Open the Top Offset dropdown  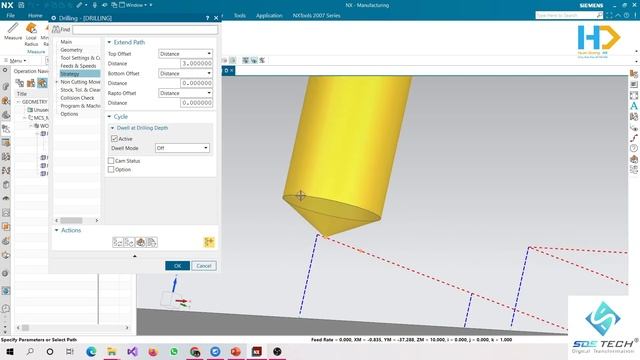coord(185,53)
